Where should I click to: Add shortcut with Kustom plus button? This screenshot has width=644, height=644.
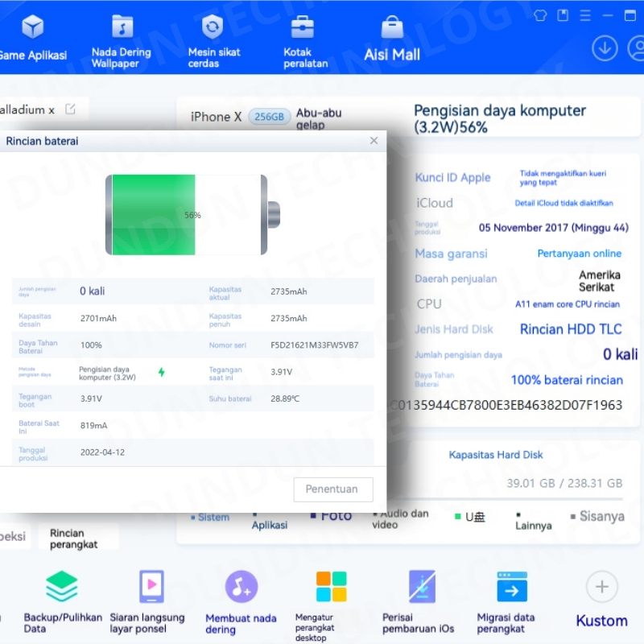(601, 587)
